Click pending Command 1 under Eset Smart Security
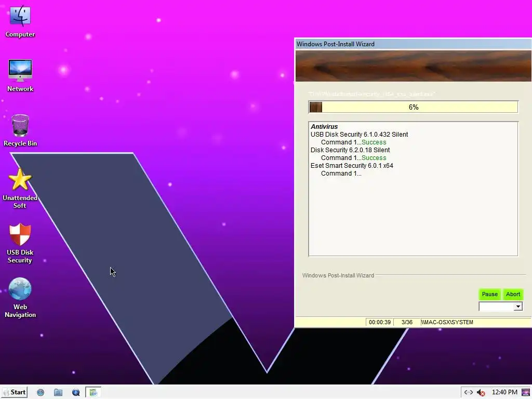 coord(341,174)
